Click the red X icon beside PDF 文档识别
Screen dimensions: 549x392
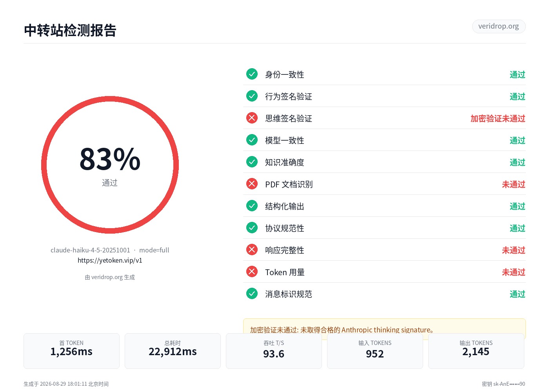pyautogui.click(x=252, y=183)
